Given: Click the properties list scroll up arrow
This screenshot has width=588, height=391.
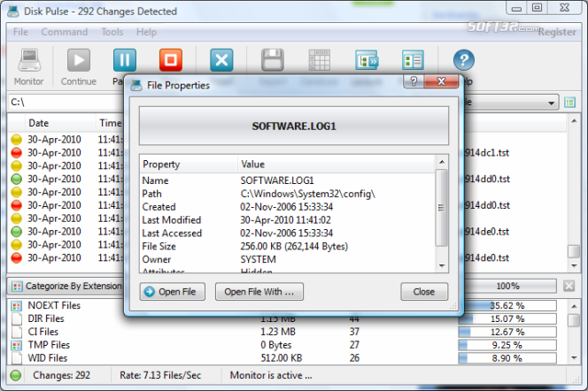Looking at the screenshot, I should click(x=442, y=162).
